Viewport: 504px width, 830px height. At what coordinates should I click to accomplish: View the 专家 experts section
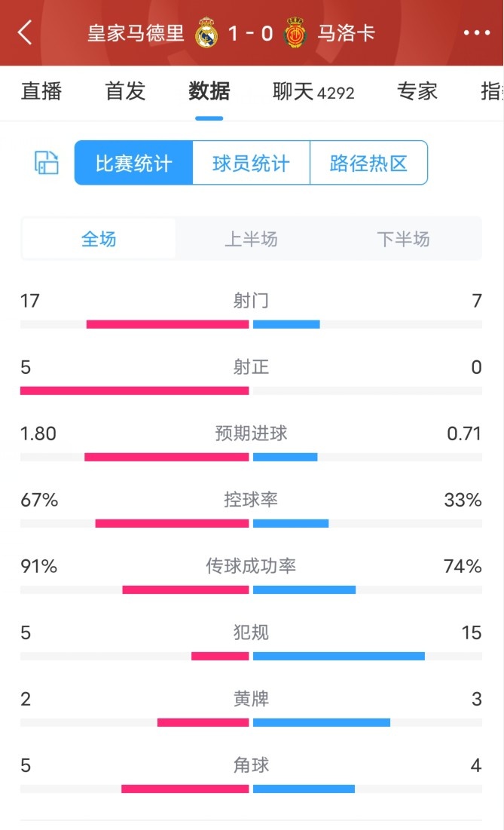point(417,91)
